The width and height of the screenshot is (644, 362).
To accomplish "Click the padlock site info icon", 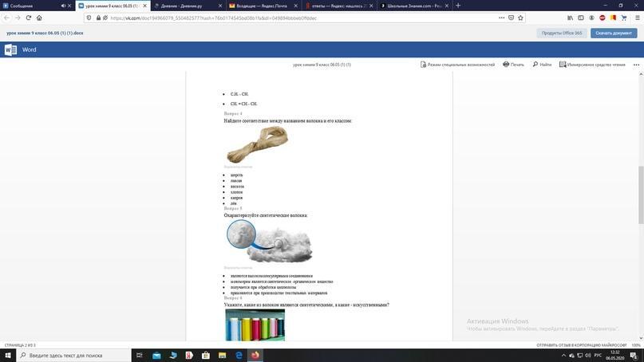I will tap(99, 18).
